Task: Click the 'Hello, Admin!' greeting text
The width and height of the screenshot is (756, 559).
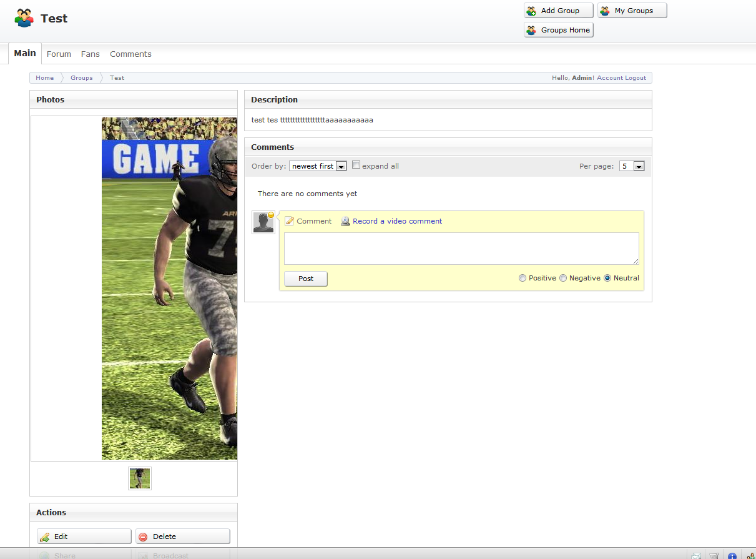Action: click(573, 78)
